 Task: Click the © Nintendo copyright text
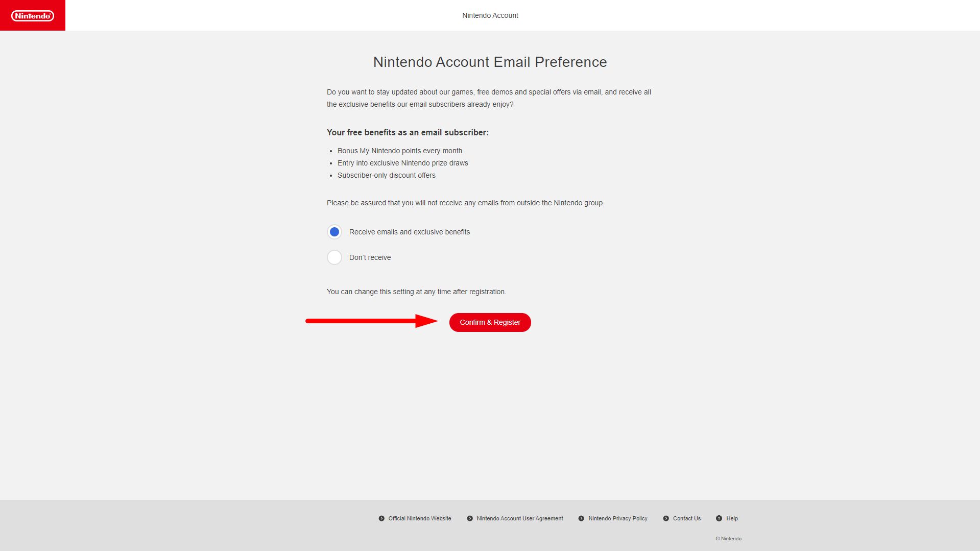point(729,538)
